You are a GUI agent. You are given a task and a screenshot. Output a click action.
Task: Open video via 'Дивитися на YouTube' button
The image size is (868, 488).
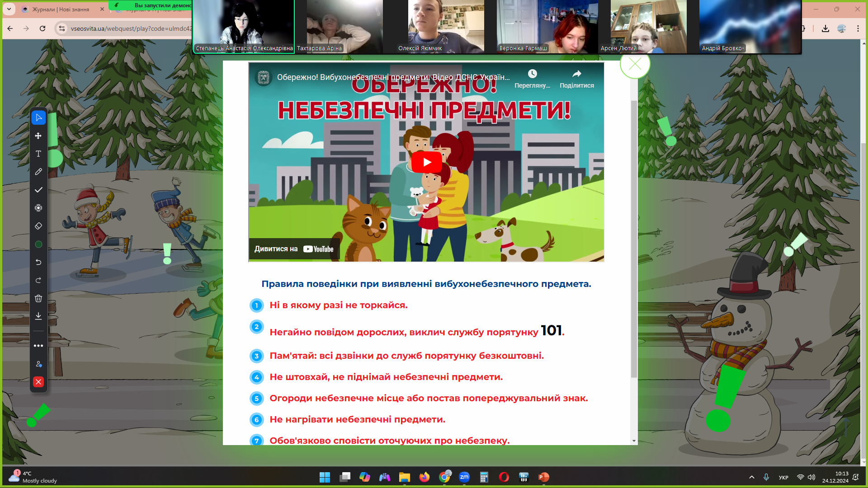tap(294, 249)
